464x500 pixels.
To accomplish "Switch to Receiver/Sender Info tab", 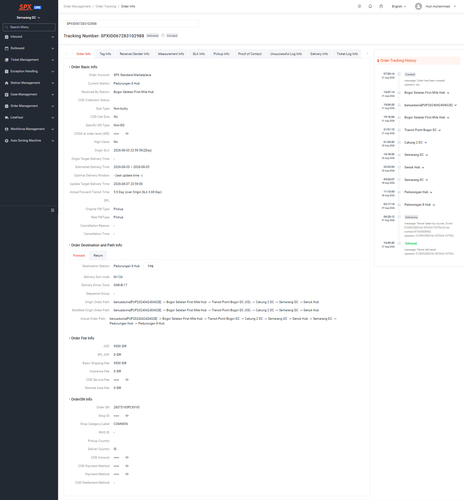I will click(x=134, y=54).
